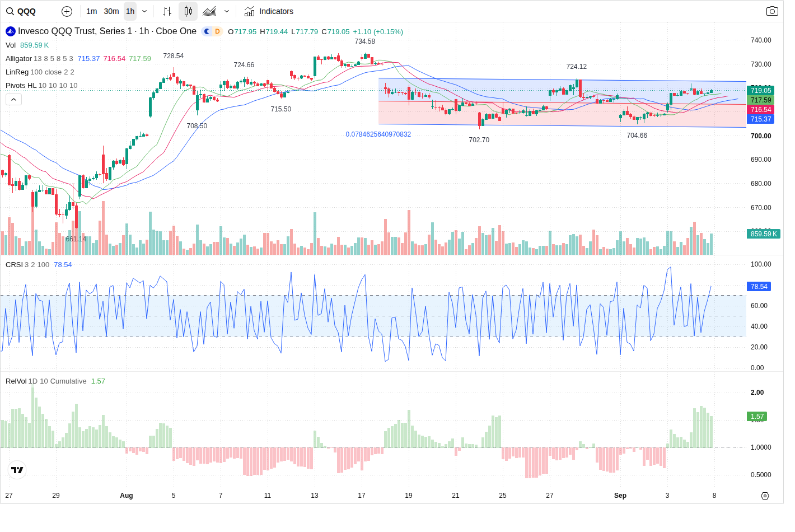Click the O717.95 open value
This screenshot has height=532, width=795.
tap(242, 32)
